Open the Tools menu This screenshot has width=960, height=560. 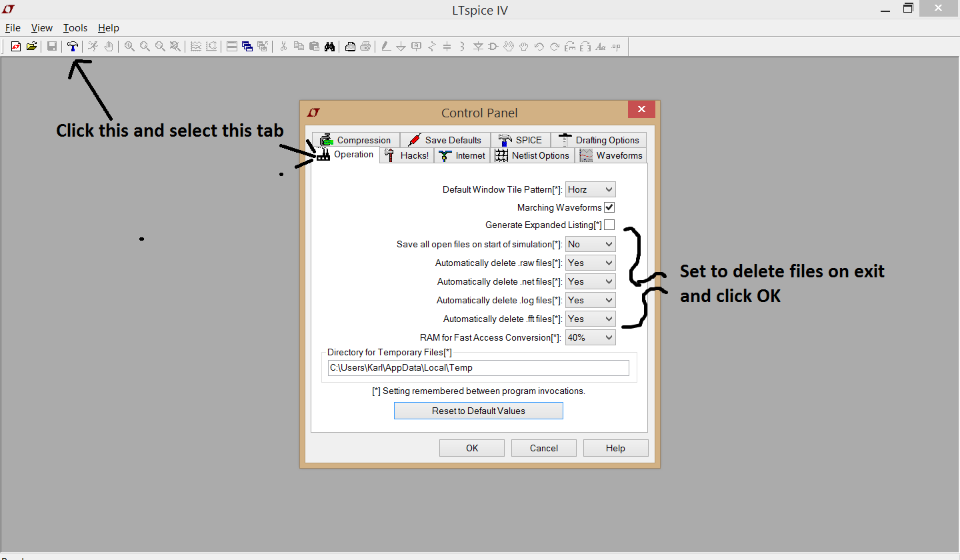pyautogui.click(x=75, y=28)
